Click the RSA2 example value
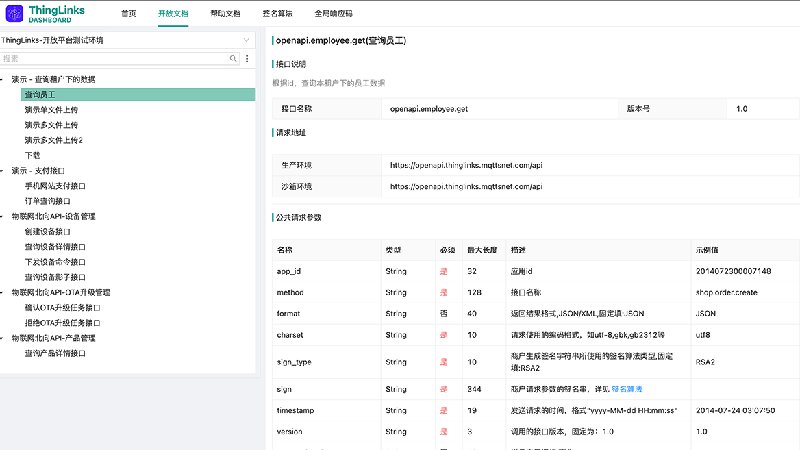Viewport: 800px width, 450px height. pos(705,362)
